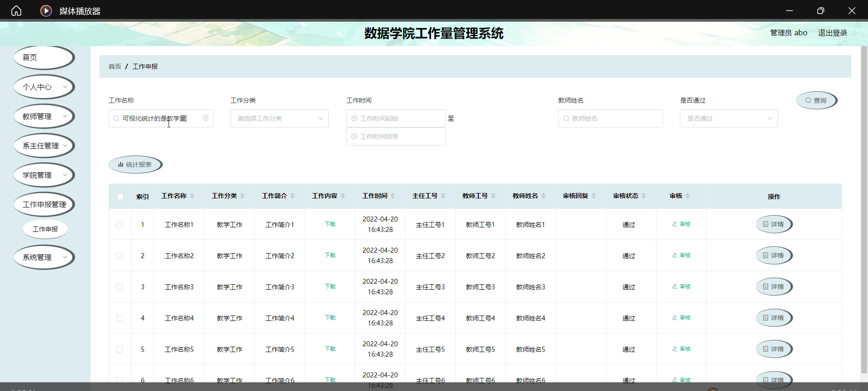Screen dimensions: 868x391
Task: Sort by 审核状态 column arrows
Action: click(644, 196)
